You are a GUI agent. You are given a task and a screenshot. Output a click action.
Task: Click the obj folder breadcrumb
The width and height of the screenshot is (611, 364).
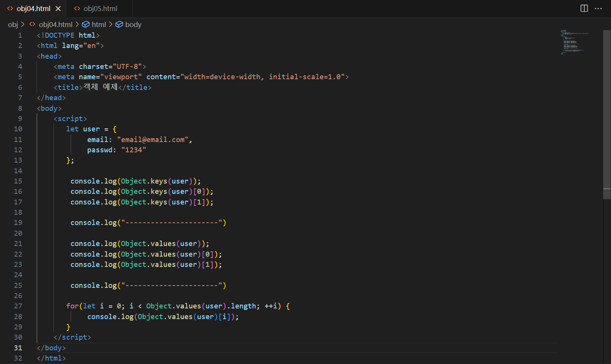[13, 24]
